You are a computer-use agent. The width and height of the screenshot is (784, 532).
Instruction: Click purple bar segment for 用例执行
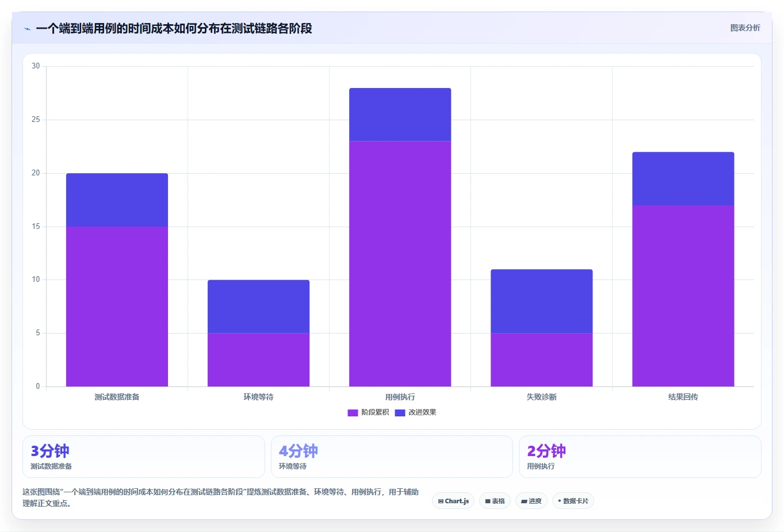400,264
